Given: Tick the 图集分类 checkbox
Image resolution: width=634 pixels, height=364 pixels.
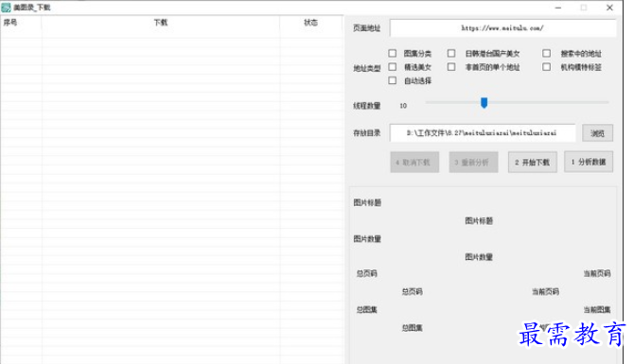Looking at the screenshot, I should tap(392, 53).
